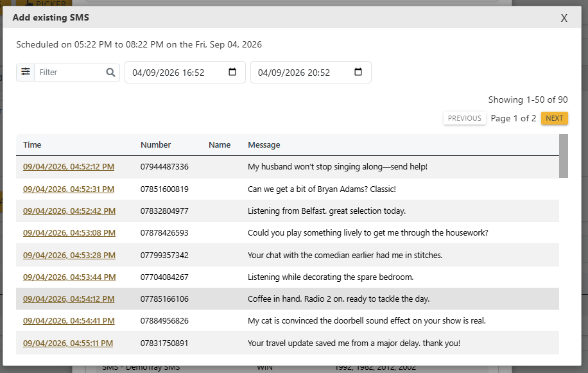
Task: Open calendar picker for end date 20:52
Action: pos(358,72)
